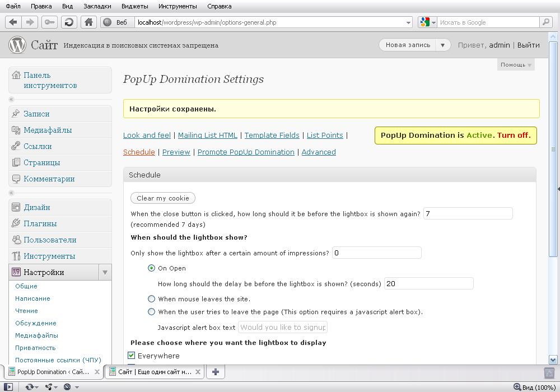Toggle the panel icon in status bar
The height and width of the screenshot is (392, 560).
[8, 387]
